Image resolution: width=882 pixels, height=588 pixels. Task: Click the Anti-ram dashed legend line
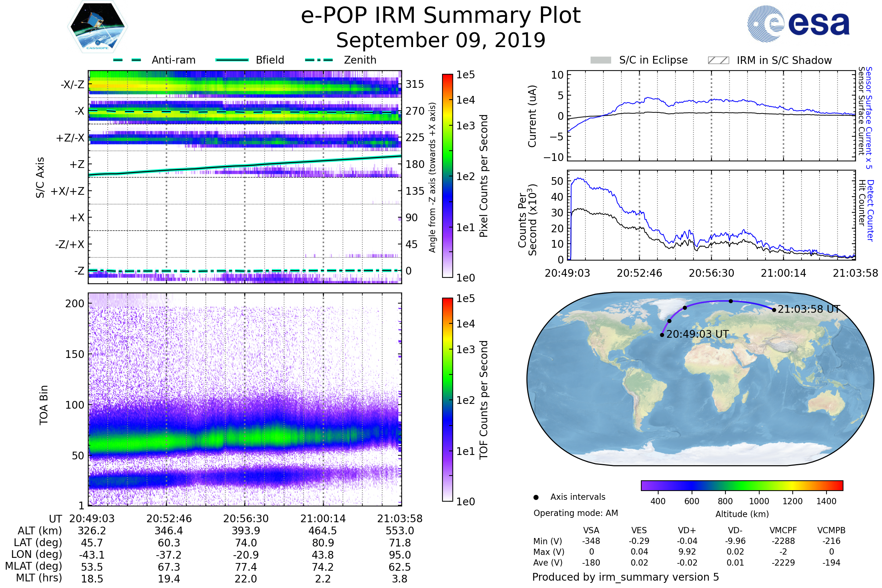point(127,60)
